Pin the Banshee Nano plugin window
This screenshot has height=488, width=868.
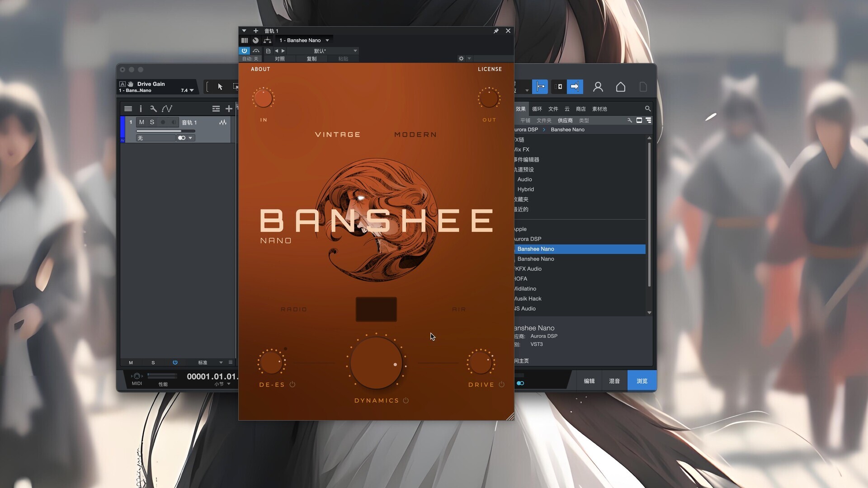496,31
